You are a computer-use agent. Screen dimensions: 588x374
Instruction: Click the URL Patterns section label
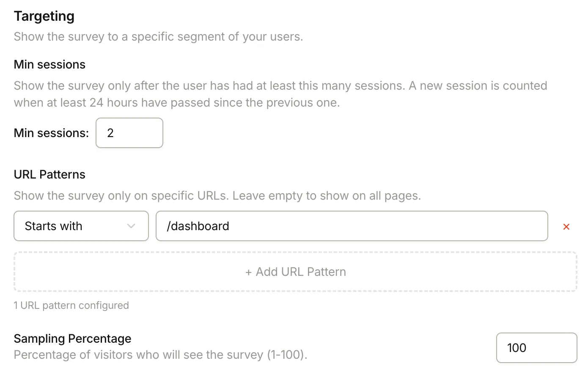(x=49, y=174)
